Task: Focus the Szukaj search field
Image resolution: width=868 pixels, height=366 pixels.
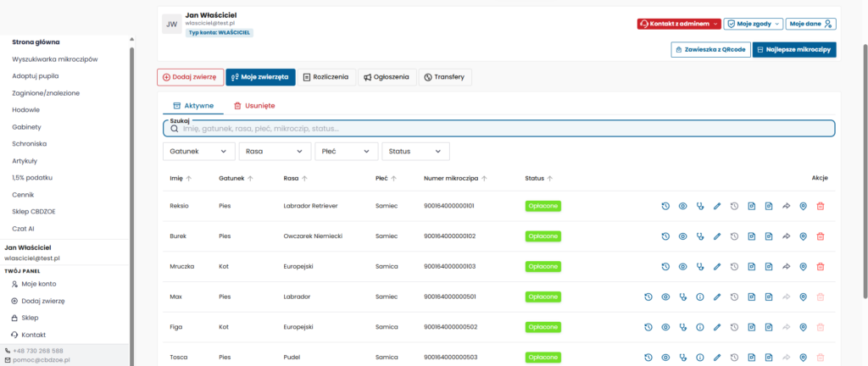Action: [x=498, y=128]
